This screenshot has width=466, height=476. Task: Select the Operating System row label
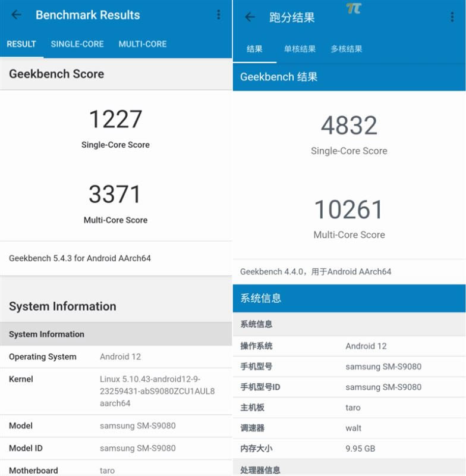pos(43,356)
